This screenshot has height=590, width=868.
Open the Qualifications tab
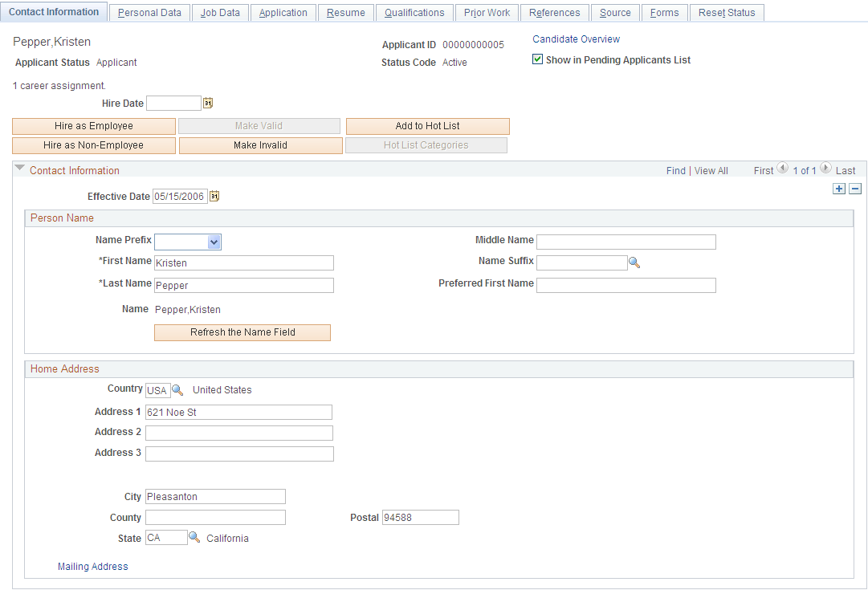(414, 13)
